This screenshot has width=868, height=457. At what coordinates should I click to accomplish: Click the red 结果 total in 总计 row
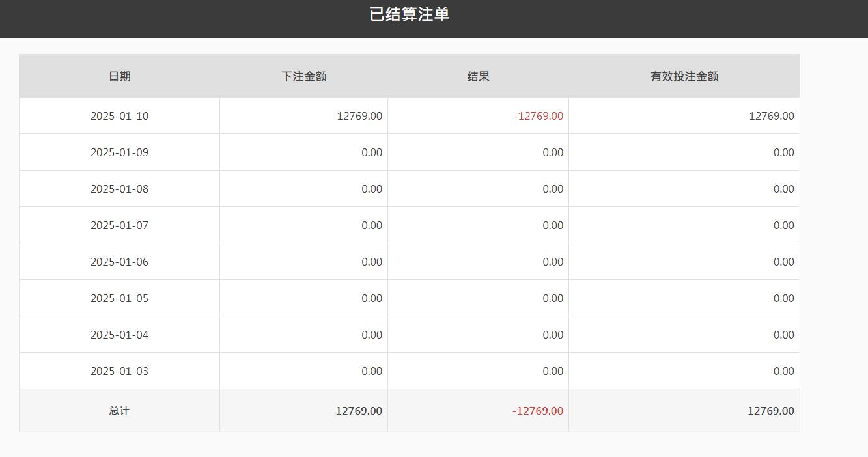click(x=538, y=411)
